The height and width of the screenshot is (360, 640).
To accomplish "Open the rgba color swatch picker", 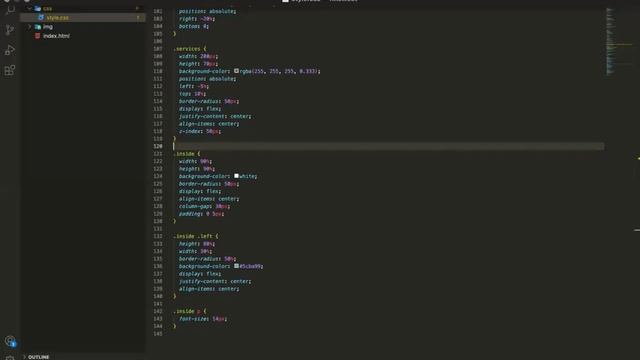I will tap(236, 71).
